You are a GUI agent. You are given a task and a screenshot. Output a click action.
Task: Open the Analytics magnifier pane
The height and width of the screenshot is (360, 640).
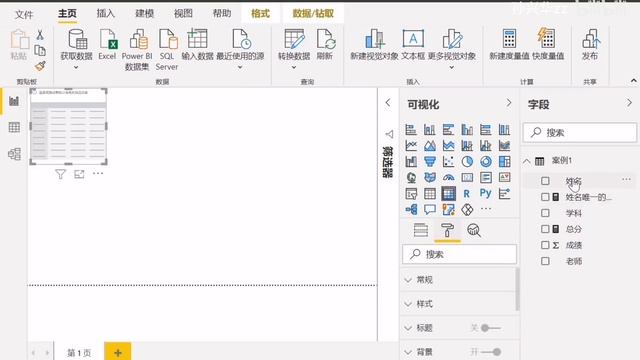point(473,231)
